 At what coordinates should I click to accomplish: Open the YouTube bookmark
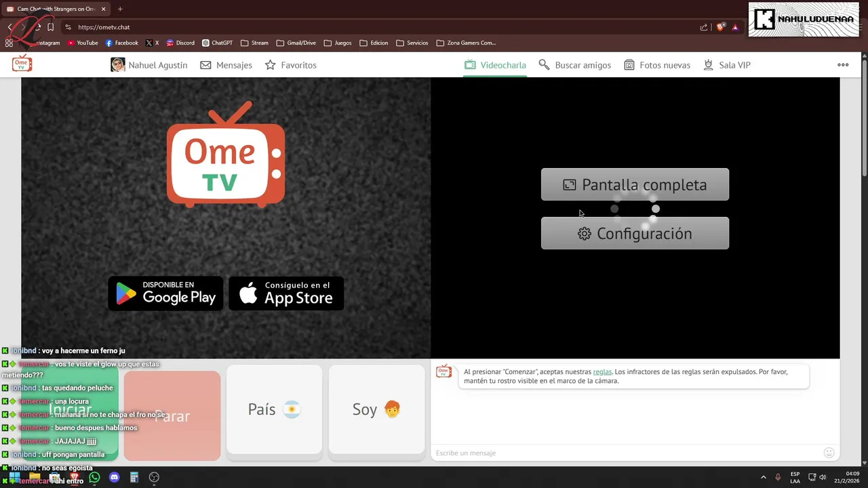(82, 43)
